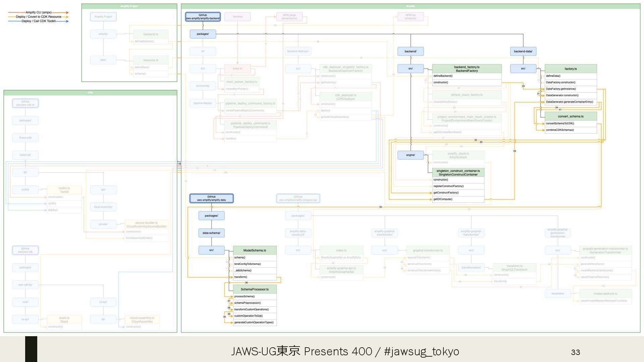Click the slide page number 33
The height and width of the screenshot is (362, 644).
pyautogui.click(x=575, y=352)
